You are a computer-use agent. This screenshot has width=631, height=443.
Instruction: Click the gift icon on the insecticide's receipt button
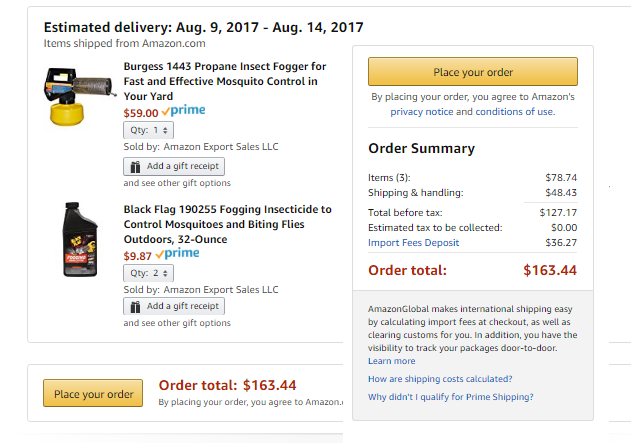[x=135, y=306]
